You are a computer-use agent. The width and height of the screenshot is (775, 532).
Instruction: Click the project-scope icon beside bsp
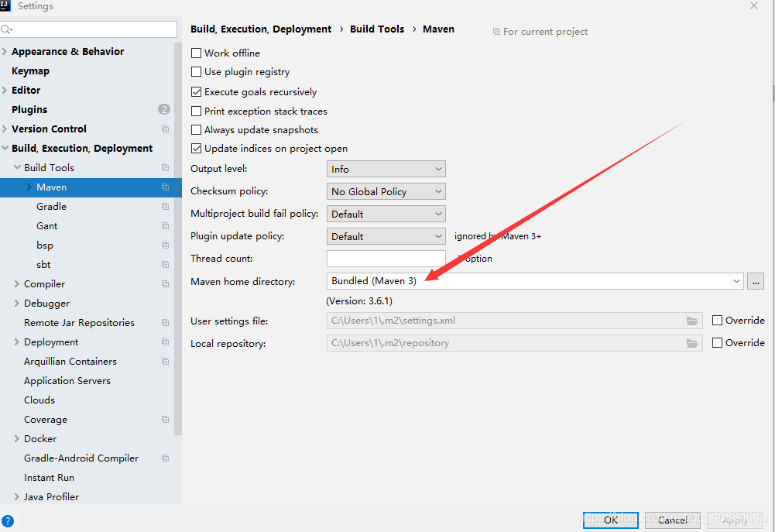pyautogui.click(x=165, y=245)
